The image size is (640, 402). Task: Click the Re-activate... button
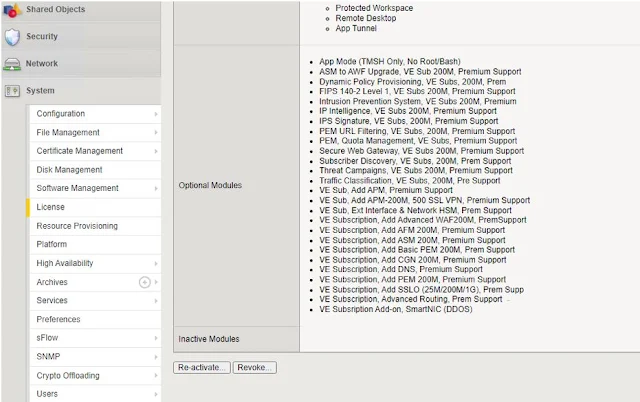tap(202, 368)
